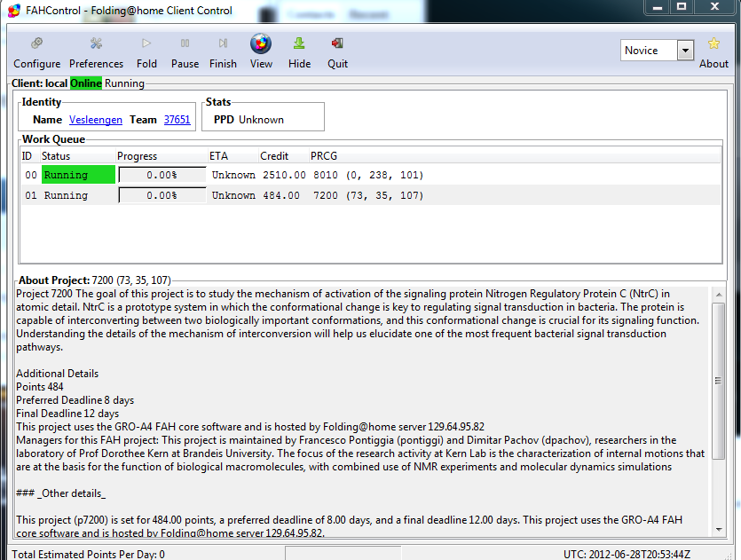Click the project description scrollbar up arrow
The height and width of the screenshot is (560, 741).
click(718, 295)
